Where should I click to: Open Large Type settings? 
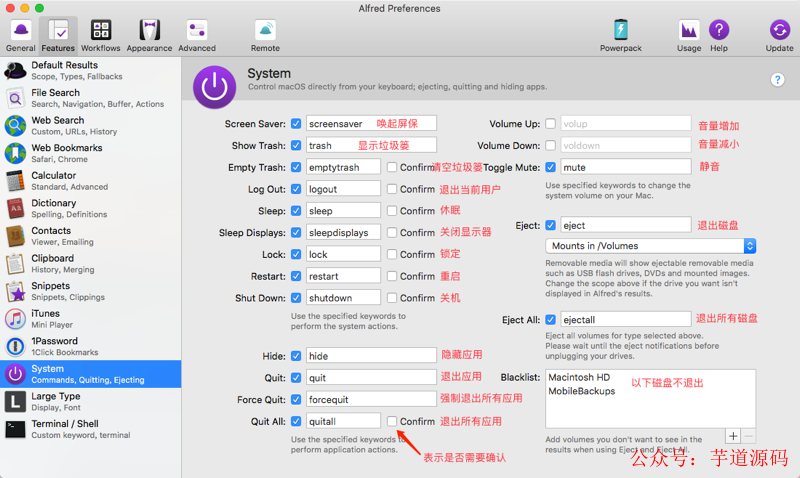[90, 401]
